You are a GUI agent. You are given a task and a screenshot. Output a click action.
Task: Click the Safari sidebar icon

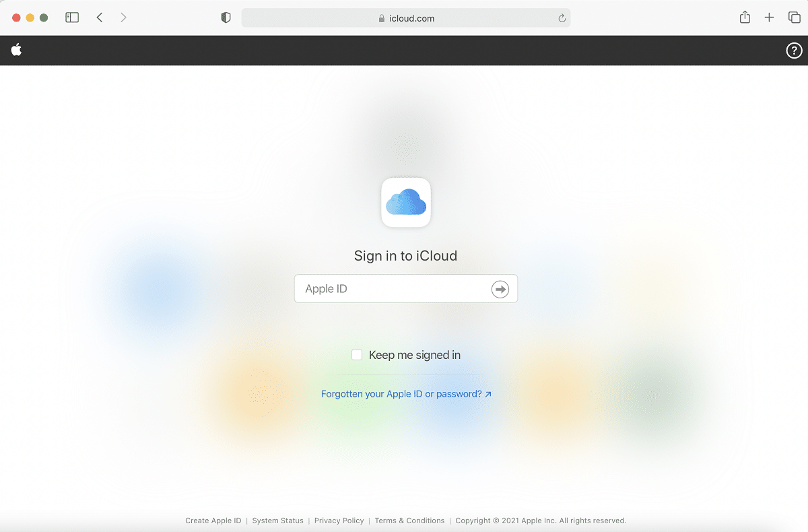click(x=71, y=18)
